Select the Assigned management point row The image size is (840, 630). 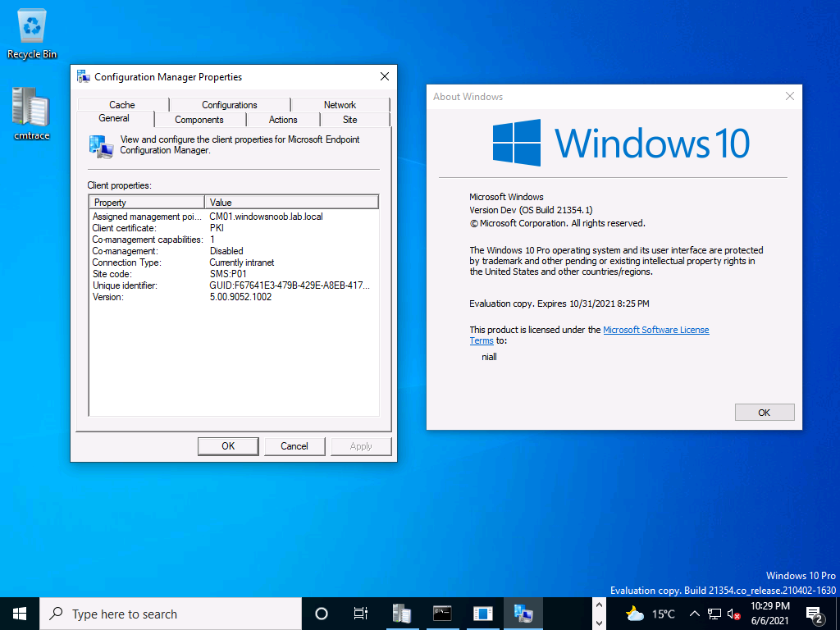tap(234, 217)
